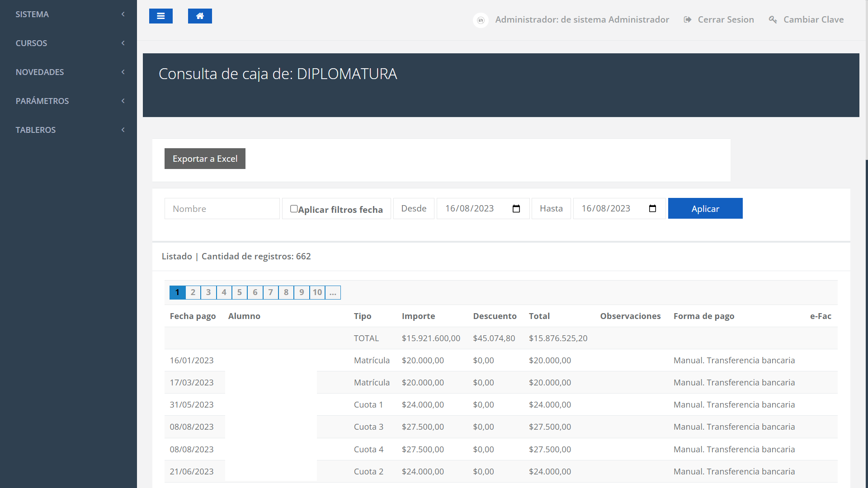The image size is (868, 488).
Task: Click the 17/03/2023 payment date cell
Action: click(x=192, y=382)
